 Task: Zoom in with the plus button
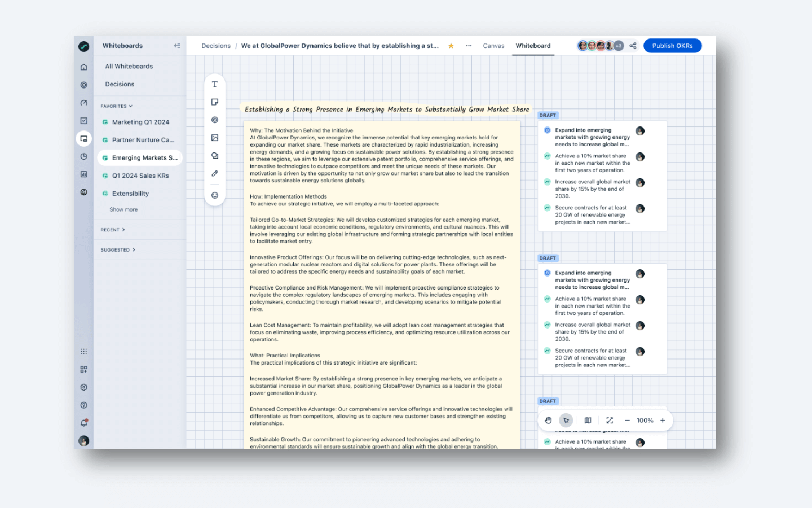pos(663,421)
